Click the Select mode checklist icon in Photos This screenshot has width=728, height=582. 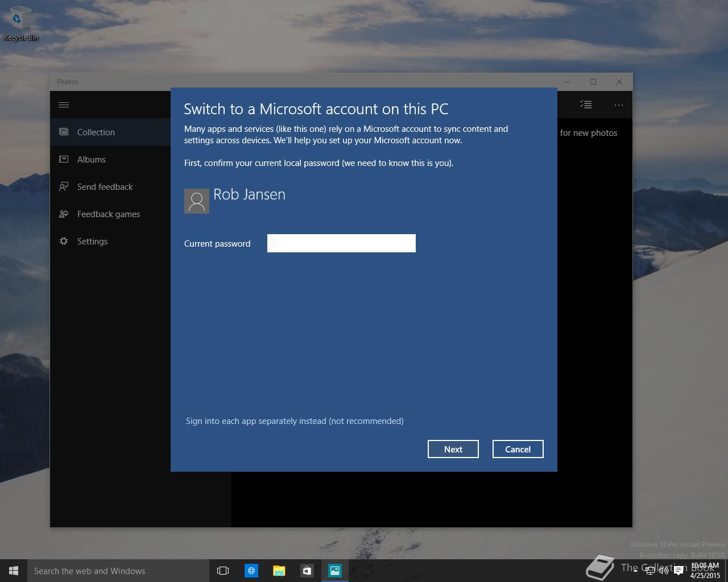(x=586, y=105)
